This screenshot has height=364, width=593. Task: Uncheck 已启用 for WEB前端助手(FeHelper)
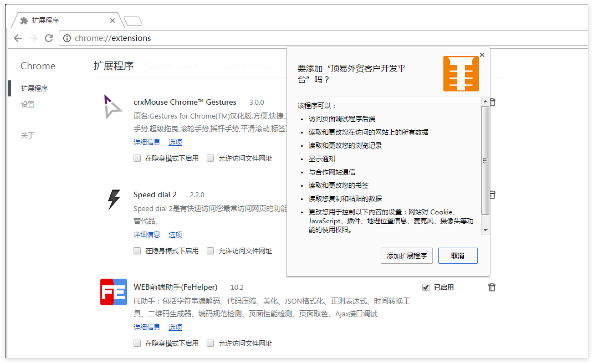[x=426, y=288]
